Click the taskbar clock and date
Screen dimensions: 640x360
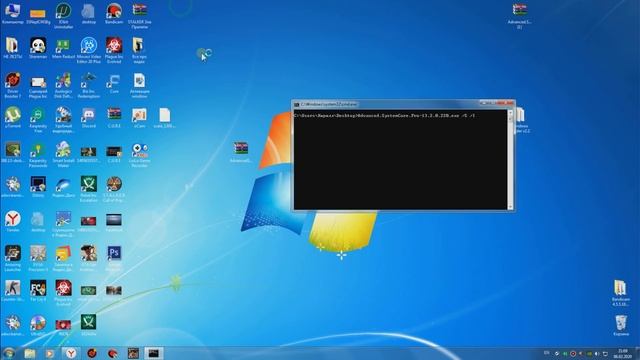coord(622,353)
